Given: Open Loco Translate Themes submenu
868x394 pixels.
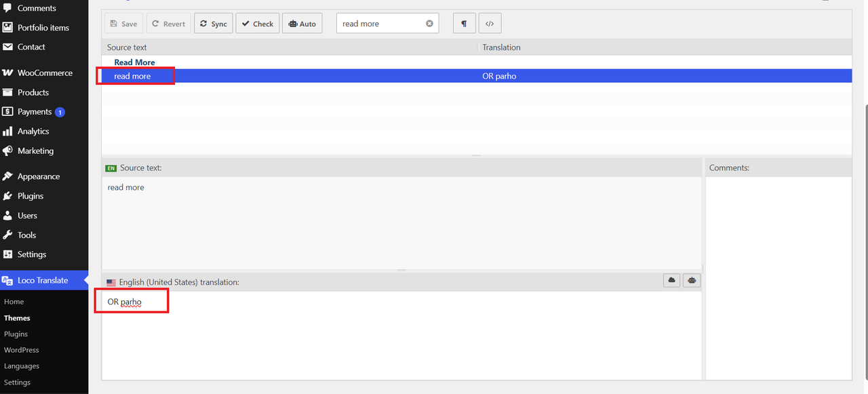Looking at the screenshot, I should point(17,318).
